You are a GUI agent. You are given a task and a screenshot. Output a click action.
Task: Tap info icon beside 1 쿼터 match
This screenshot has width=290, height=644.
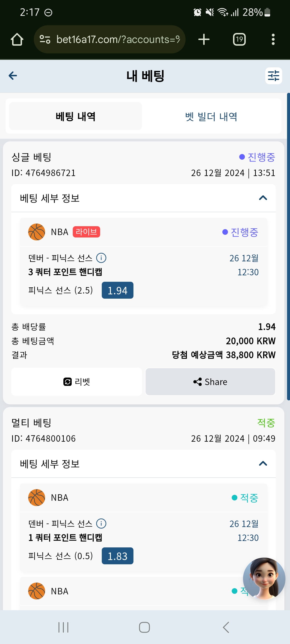tap(101, 524)
